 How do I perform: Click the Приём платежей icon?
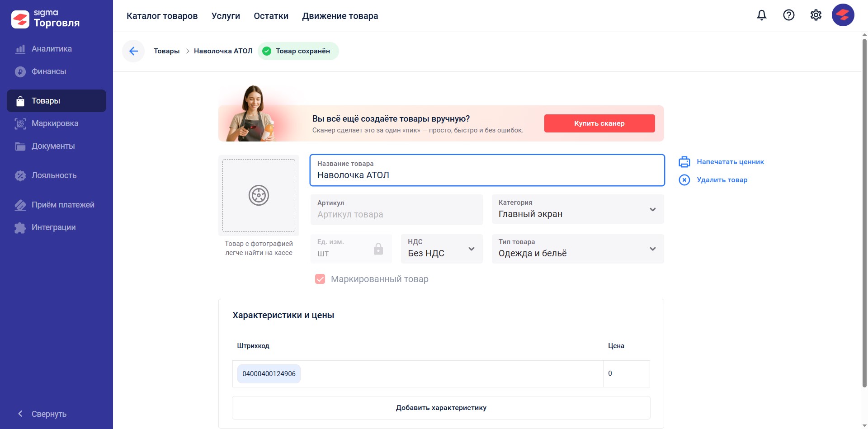(x=20, y=205)
